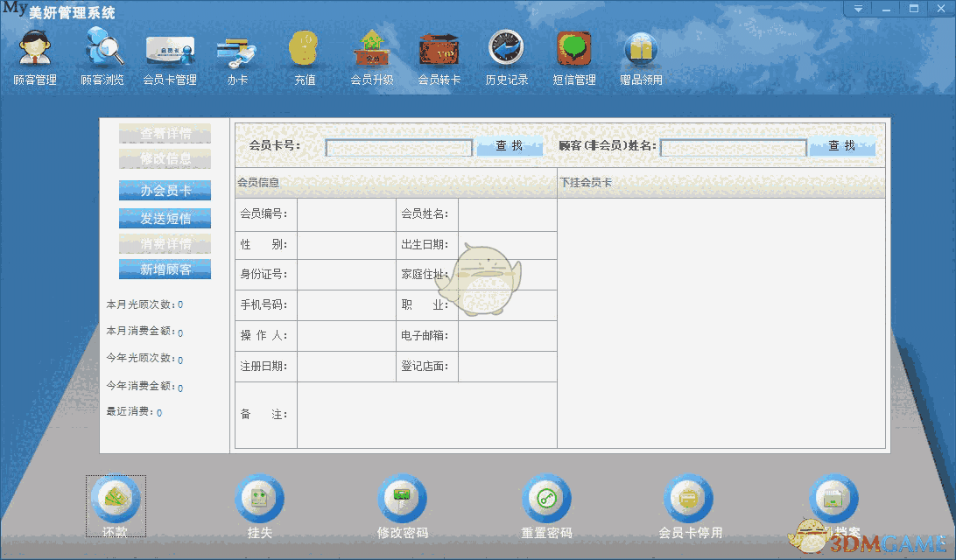This screenshot has height=560, width=956.
Task: Click the 还款 repayment icon
Action: tap(116, 499)
